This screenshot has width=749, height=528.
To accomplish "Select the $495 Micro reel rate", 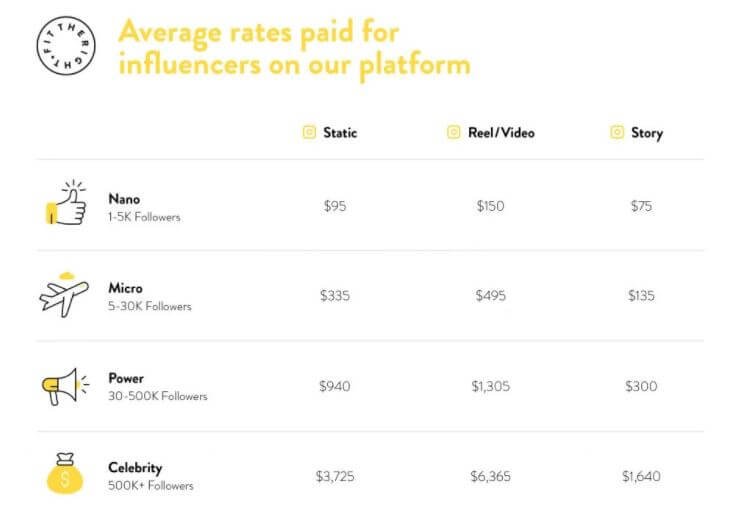I will 491,295.
